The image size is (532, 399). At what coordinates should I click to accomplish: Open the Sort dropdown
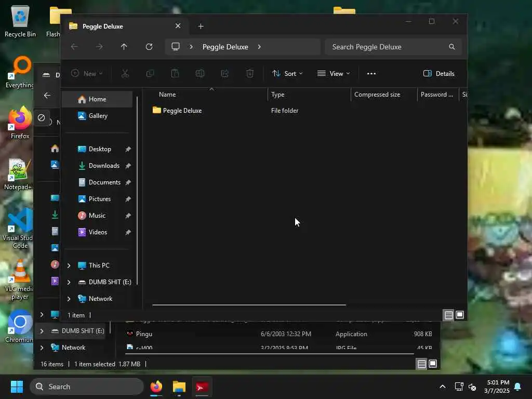coord(287,74)
